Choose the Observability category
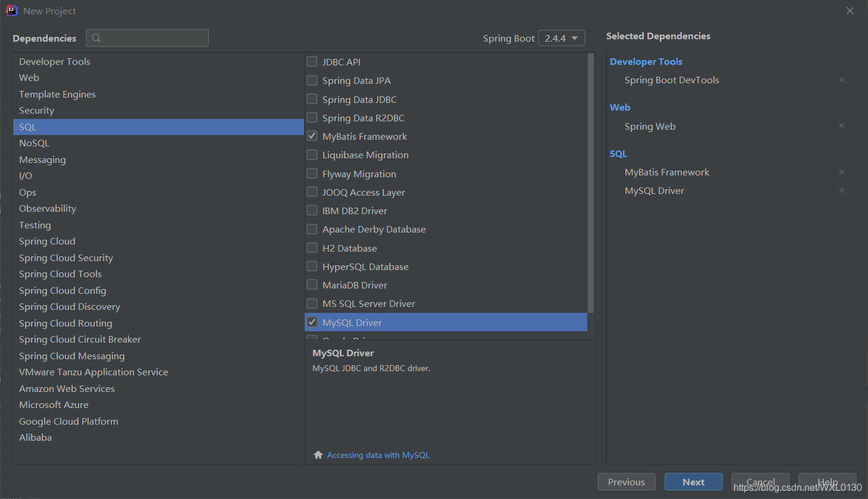The height and width of the screenshot is (499, 868). (x=158, y=208)
